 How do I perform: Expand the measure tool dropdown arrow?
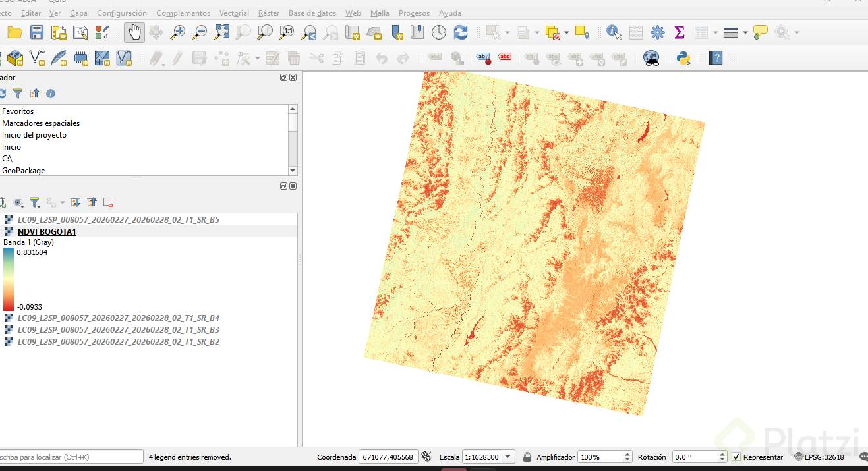[x=745, y=32]
